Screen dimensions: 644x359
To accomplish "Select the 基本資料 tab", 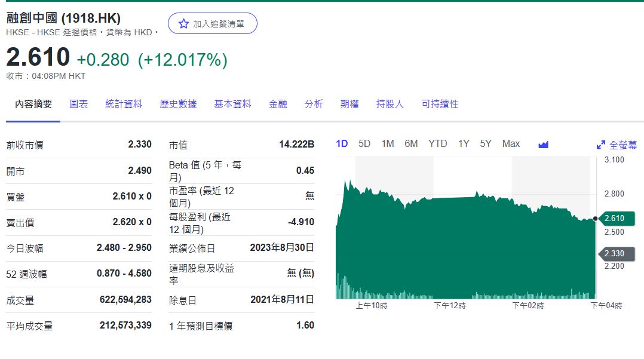I will pos(232,104).
